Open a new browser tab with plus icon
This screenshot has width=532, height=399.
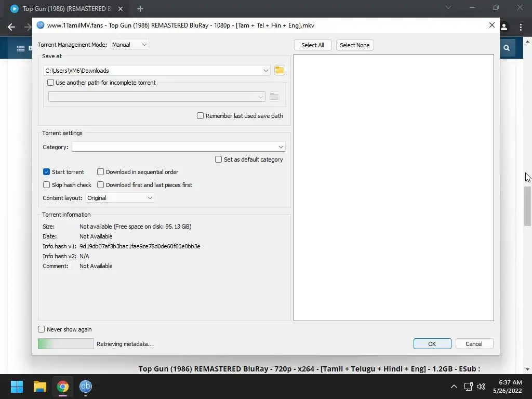[x=140, y=9]
